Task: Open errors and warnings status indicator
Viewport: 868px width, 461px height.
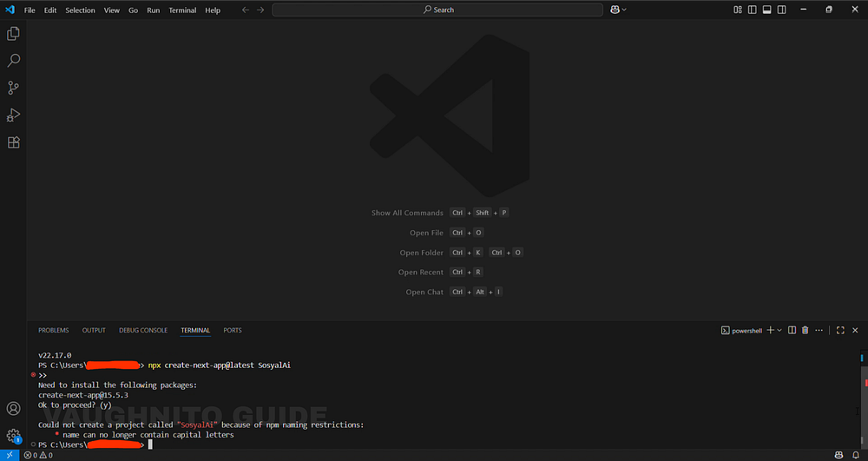Action: 38,456
